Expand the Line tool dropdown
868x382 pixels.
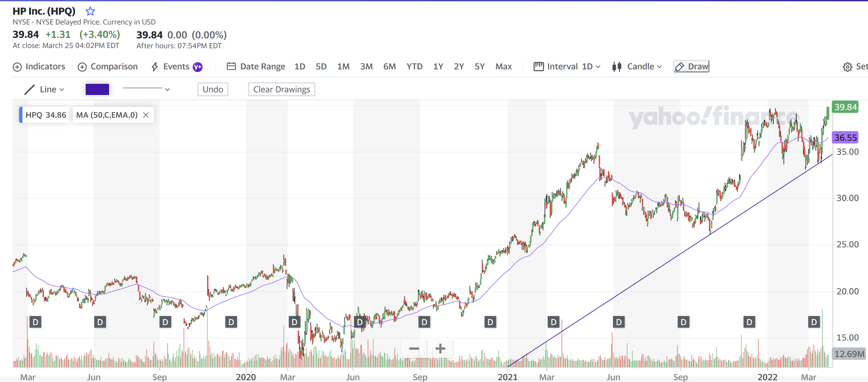pos(62,89)
